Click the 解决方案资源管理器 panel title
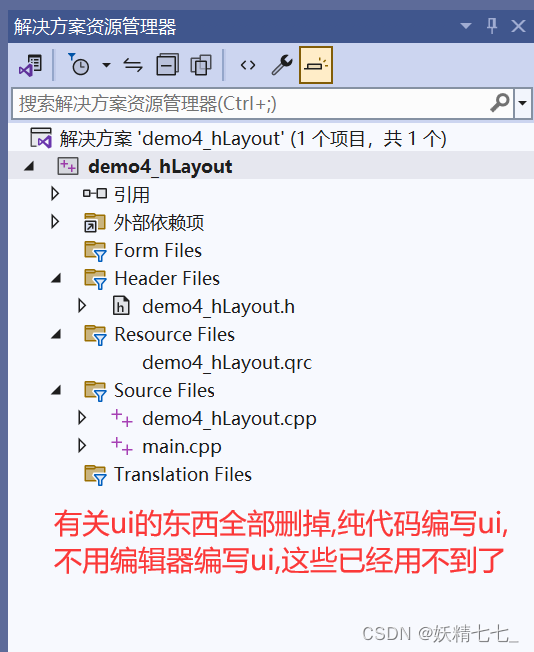The height and width of the screenshot is (652, 534). (x=95, y=27)
